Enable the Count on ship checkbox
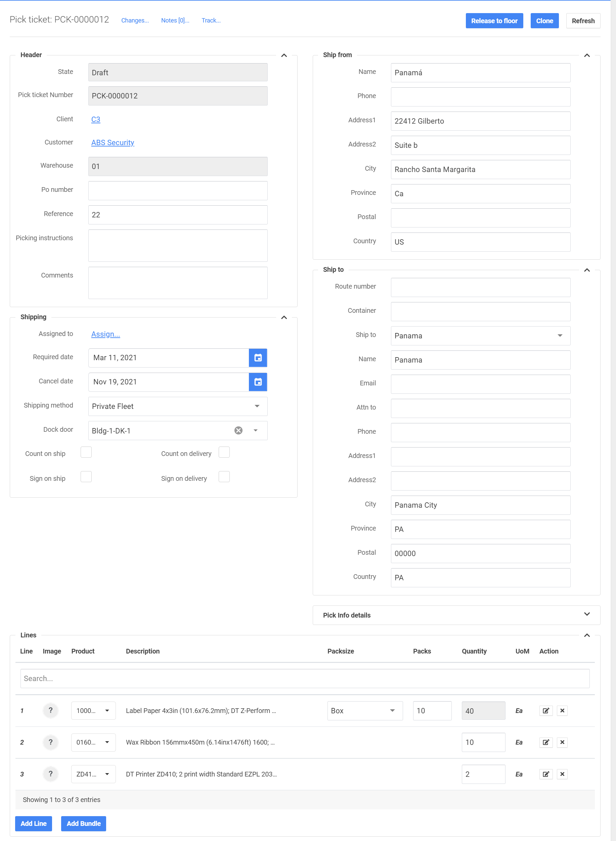This screenshot has width=616, height=841. 86,452
